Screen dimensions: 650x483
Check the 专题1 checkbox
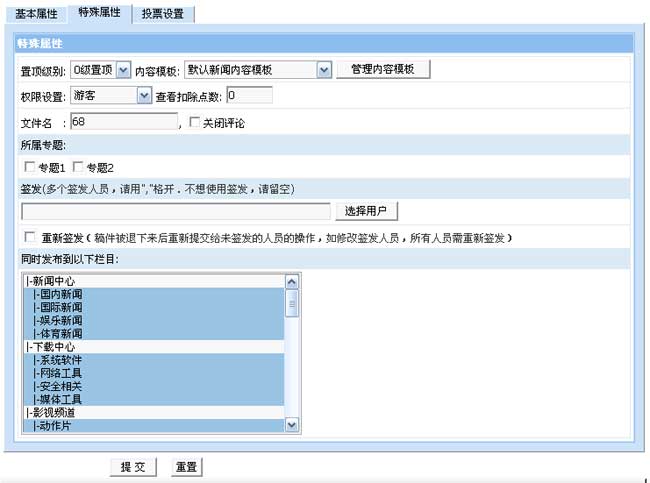click(x=29, y=167)
